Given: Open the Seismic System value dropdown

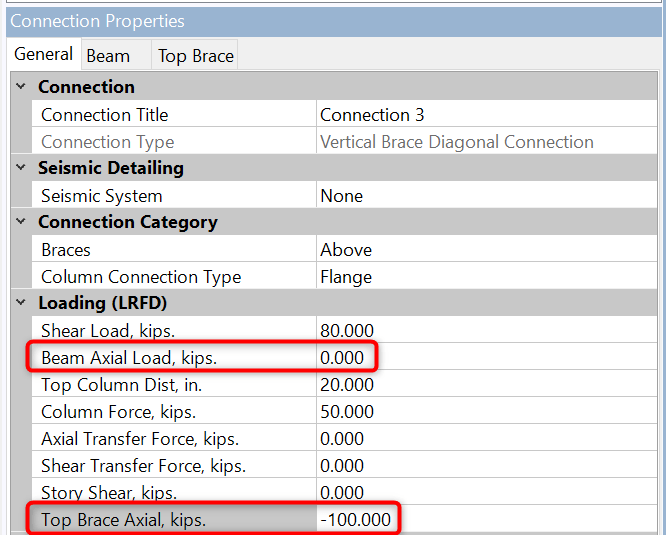Looking at the screenshot, I should pyautogui.click(x=486, y=196).
